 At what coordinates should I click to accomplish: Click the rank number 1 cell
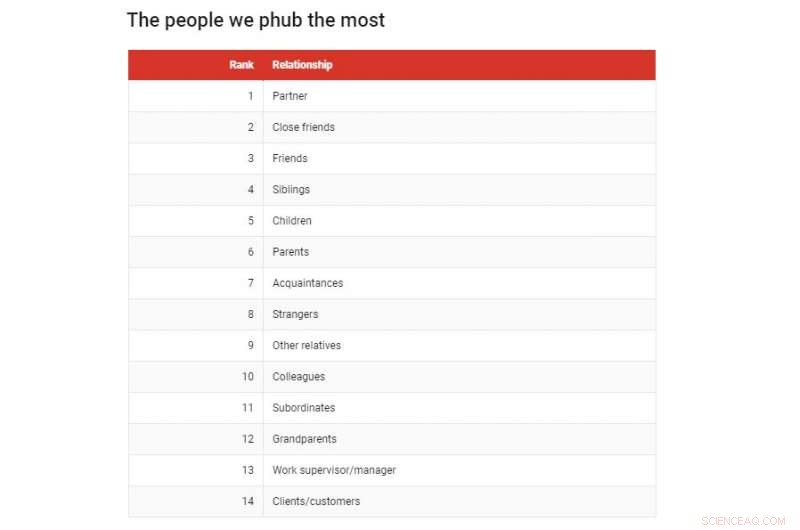click(x=251, y=96)
